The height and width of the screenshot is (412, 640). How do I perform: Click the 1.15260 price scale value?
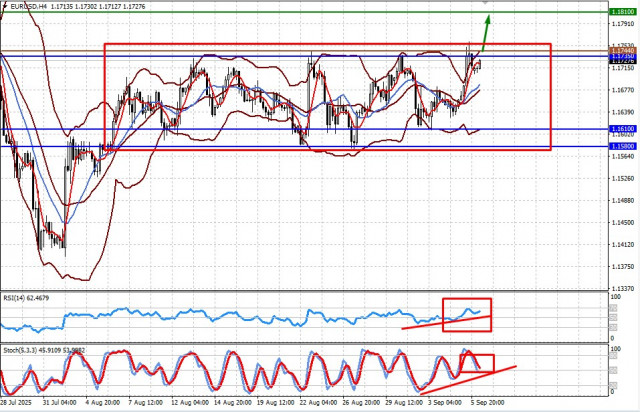(x=623, y=178)
